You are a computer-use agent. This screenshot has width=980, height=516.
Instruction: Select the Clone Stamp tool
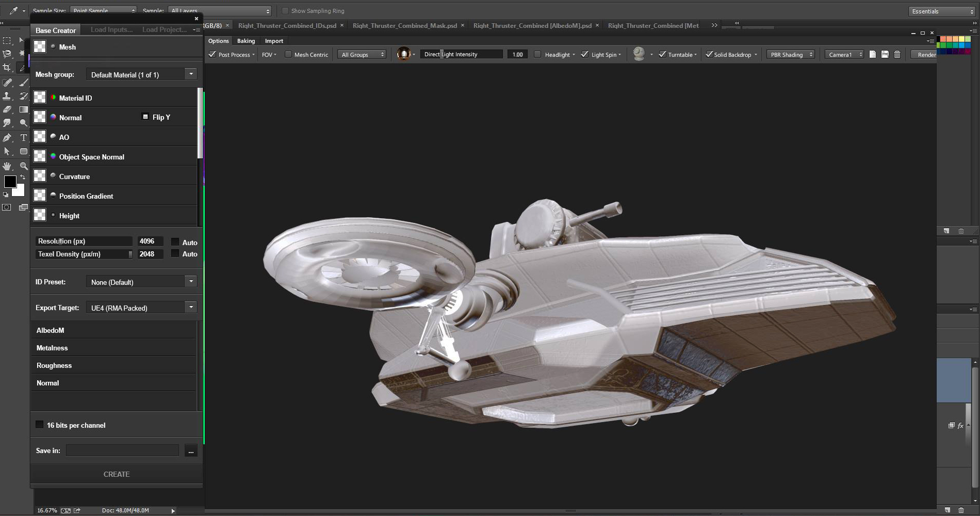coord(7,96)
